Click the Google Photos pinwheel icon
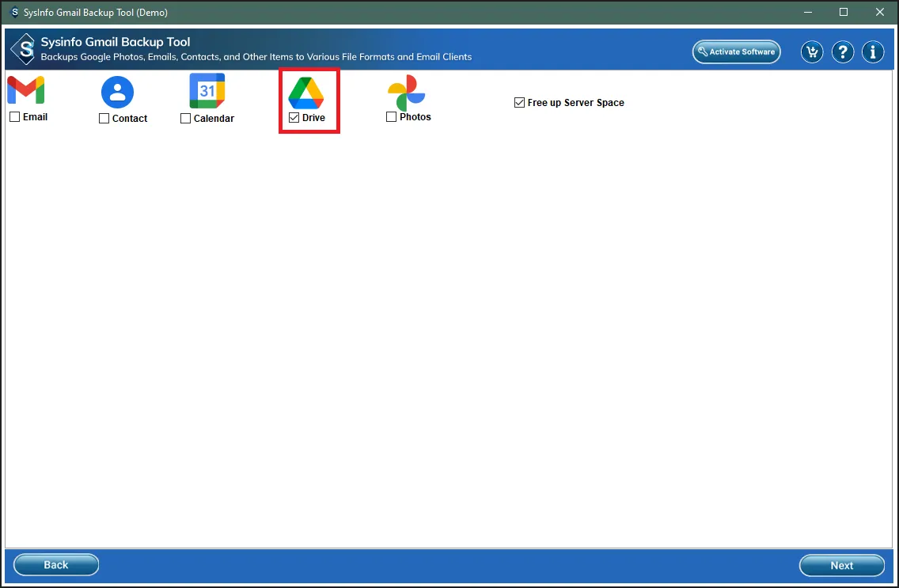The width and height of the screenshot is (899, 588). click(x=407, y=93)
